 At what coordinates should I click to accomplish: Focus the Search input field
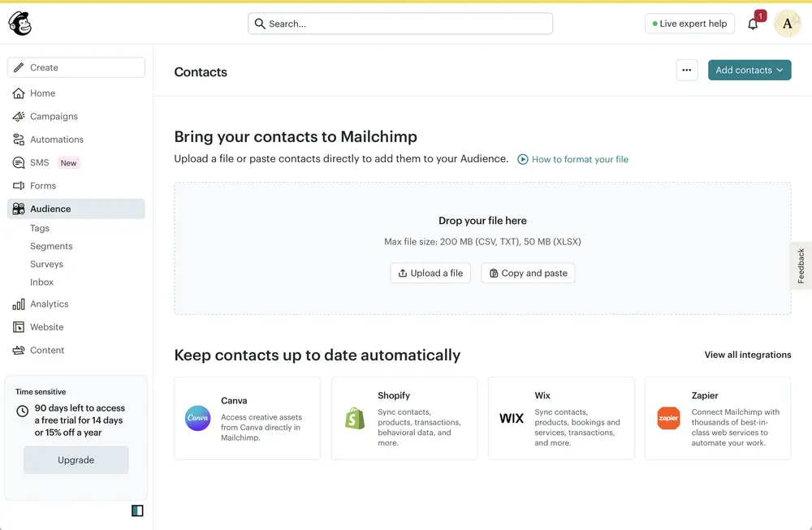[x=400, y=24]
